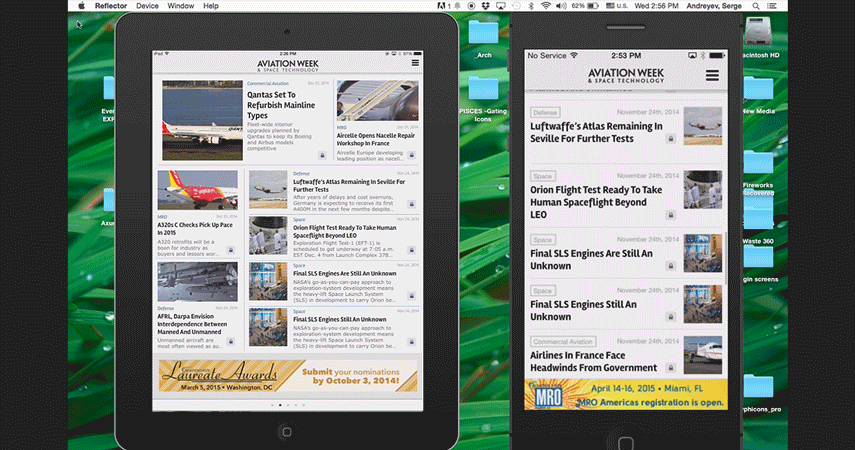Click the Wed 2:56 PM clock

click(x=656, y=6)
